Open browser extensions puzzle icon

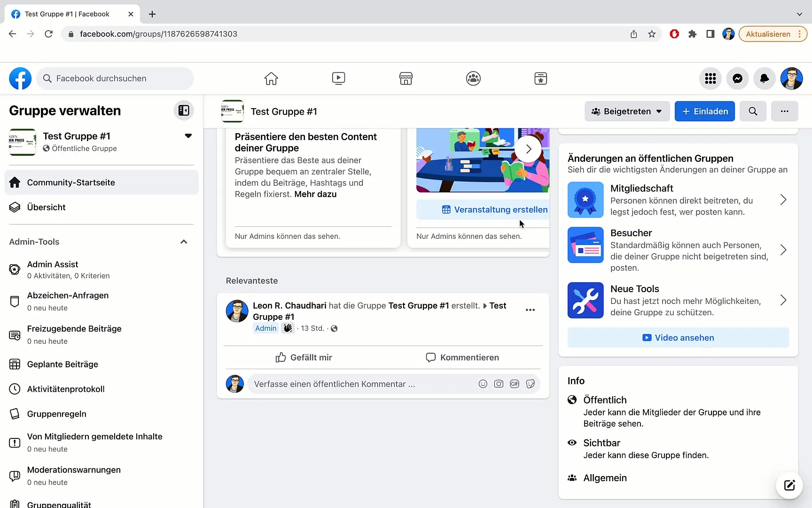tap(692, 34)
